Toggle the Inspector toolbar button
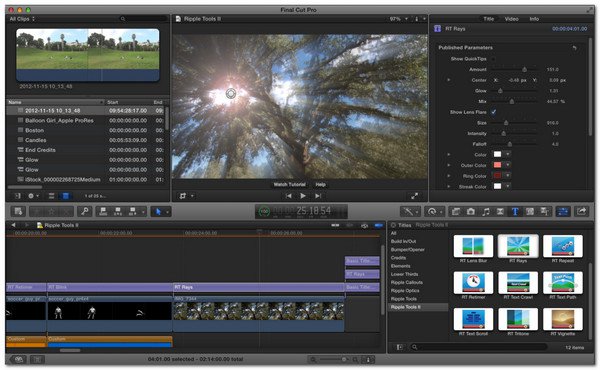The image size is (600, 370). 562,211
